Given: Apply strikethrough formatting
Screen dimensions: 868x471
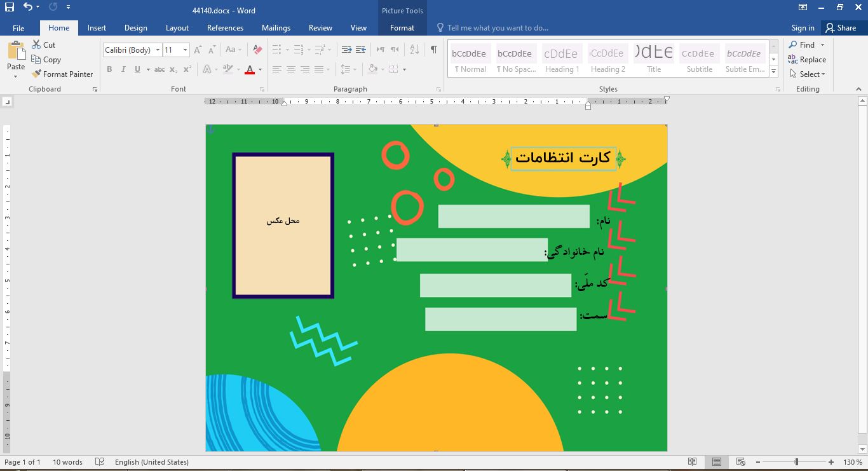Looking at the screenshot, I should click(159, 69).
